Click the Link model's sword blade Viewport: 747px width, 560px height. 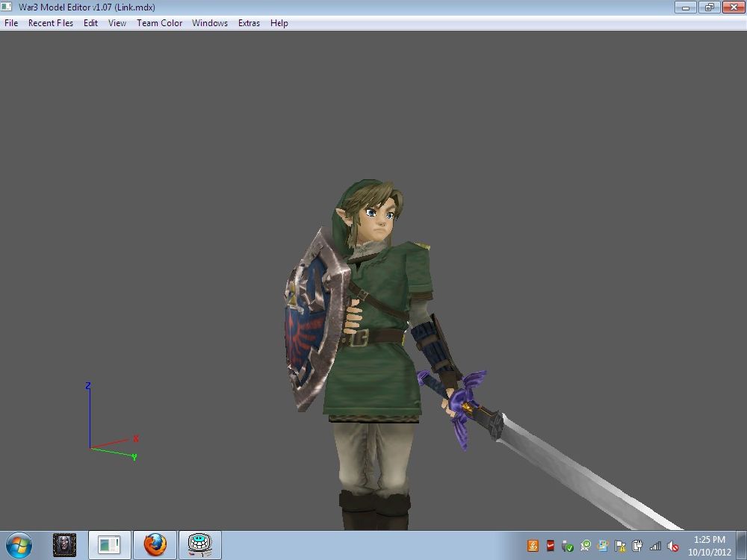[x=586, y=474]
